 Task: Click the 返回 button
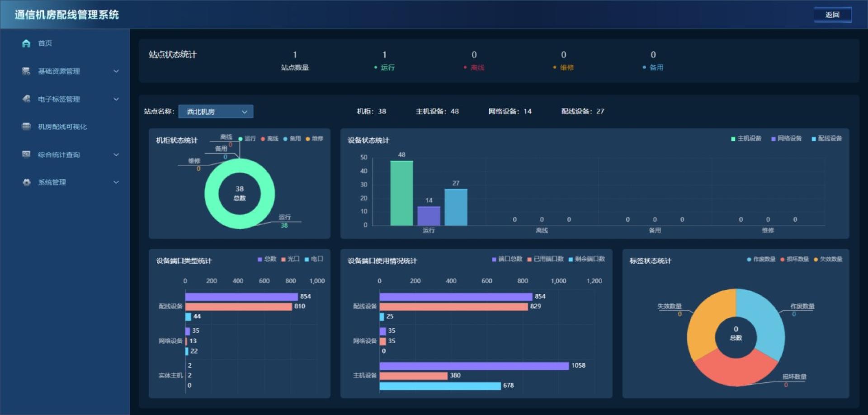(x=832, y=15)
